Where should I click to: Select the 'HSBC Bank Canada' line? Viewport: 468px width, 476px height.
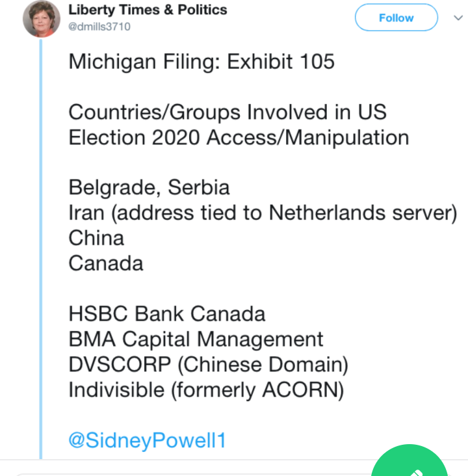tap(167, 314)
